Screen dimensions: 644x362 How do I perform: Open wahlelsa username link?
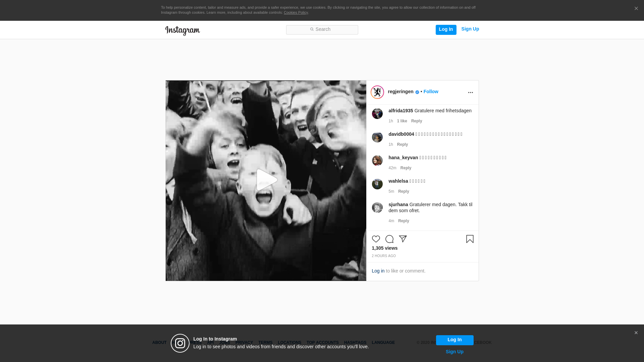[398, 181]
